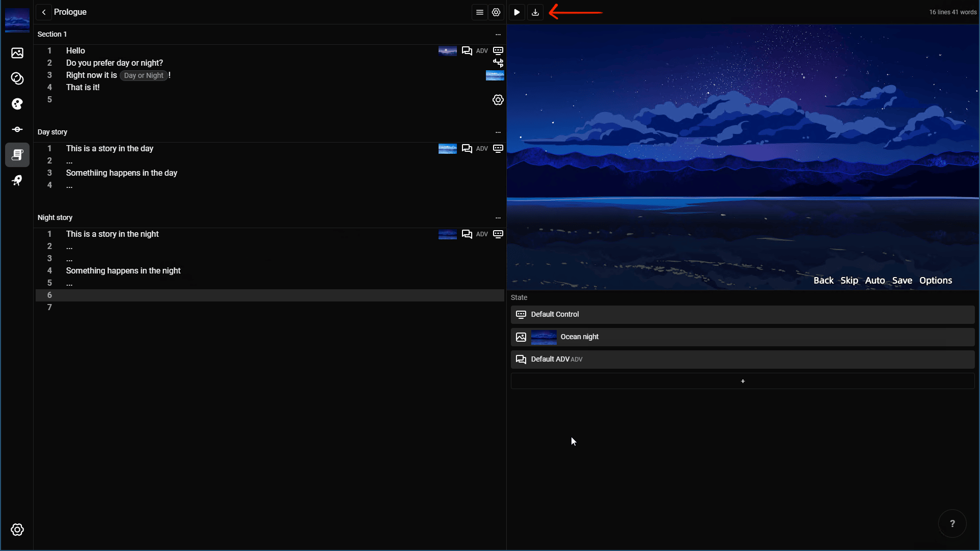Click empty line 7 in Night story

270,308
